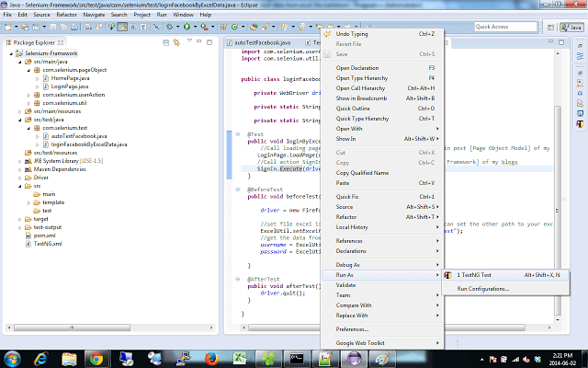Open the Window menu
The image size is (588, 368).
[183, 15]
